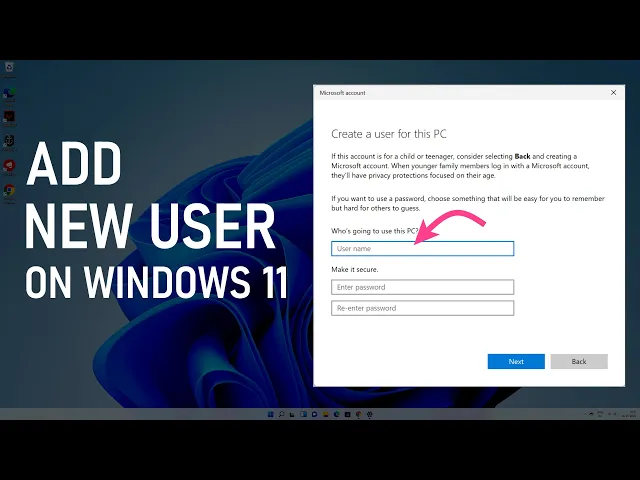Select the red round Office desktop shortcut
Image resolution: width=640 pixels, height=480 pixels.
[9, 167]
